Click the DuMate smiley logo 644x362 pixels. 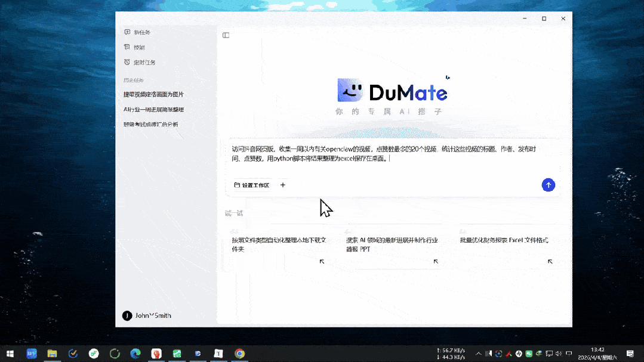(350, 90)
